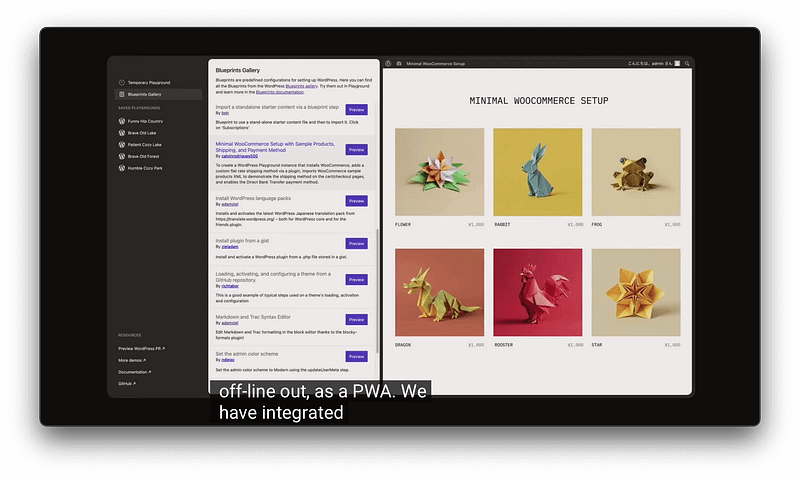800x479 pixels.
Task: Open the More demos resource link
Action: coord(132,361)
